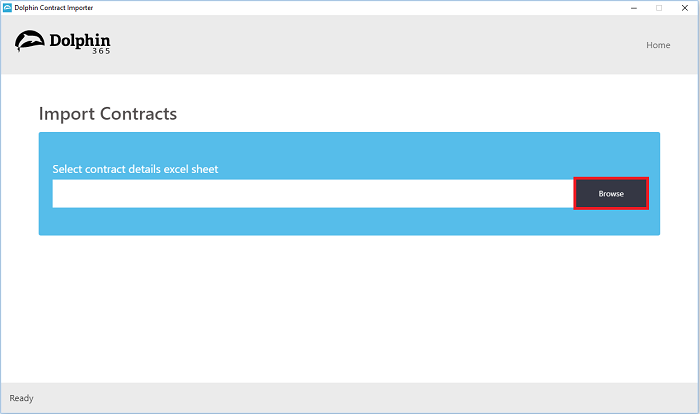Close the Dolphin Contract Importer window
Screen dimensions: 700x414
(x=685, y=8)
